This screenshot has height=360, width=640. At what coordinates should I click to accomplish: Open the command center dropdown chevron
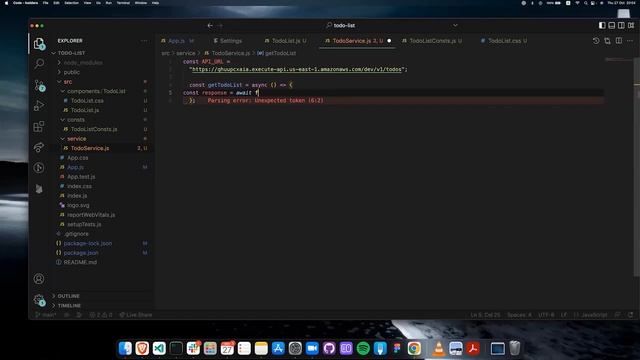[455, 25]
